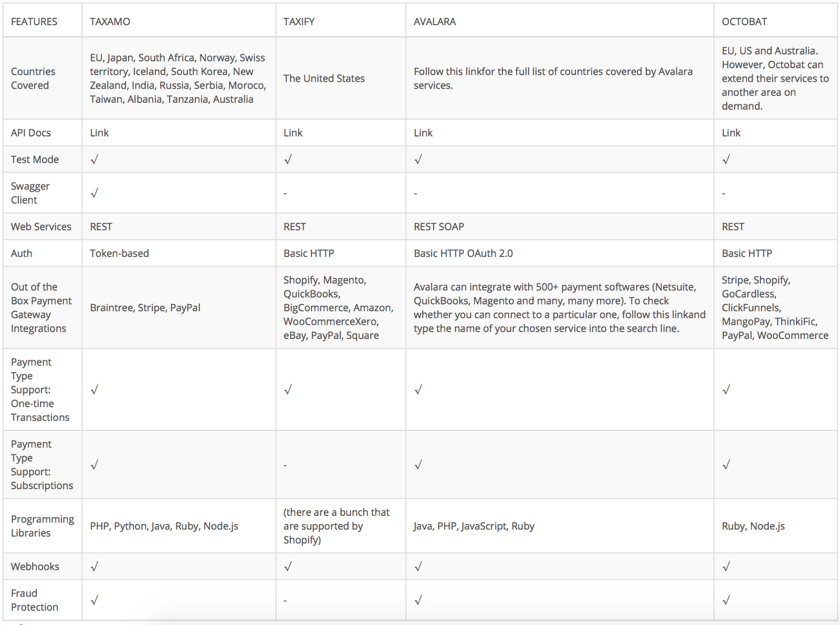Click the OCTOBAT column header
This screenshot has width=840, height=625.
tap(744, 22)
